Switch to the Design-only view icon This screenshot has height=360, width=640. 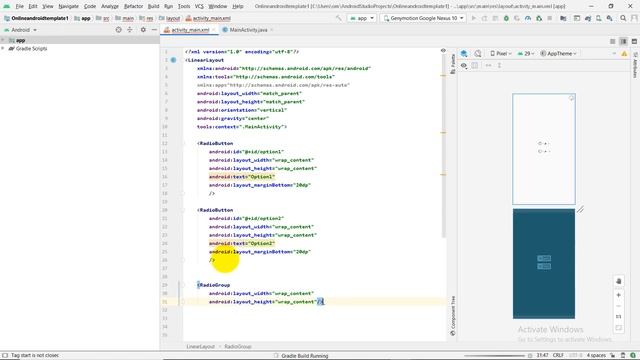pos(634,41)
